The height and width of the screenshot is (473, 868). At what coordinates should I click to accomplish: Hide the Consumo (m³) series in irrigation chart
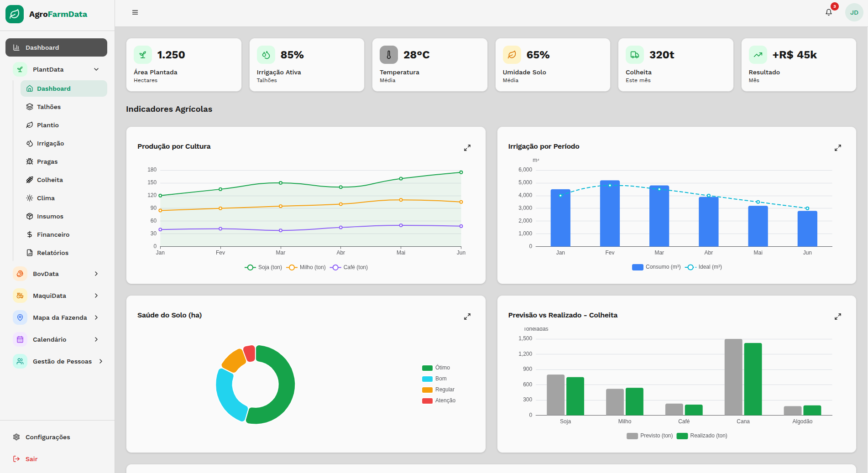point(656,267)
